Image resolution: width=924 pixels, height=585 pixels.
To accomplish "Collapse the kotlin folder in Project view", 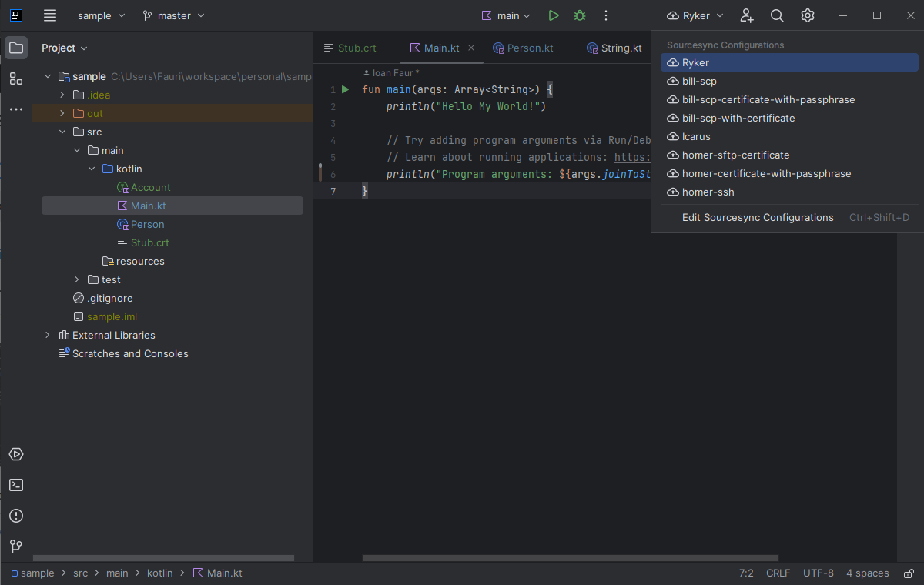I will click(x=92, y=168).
